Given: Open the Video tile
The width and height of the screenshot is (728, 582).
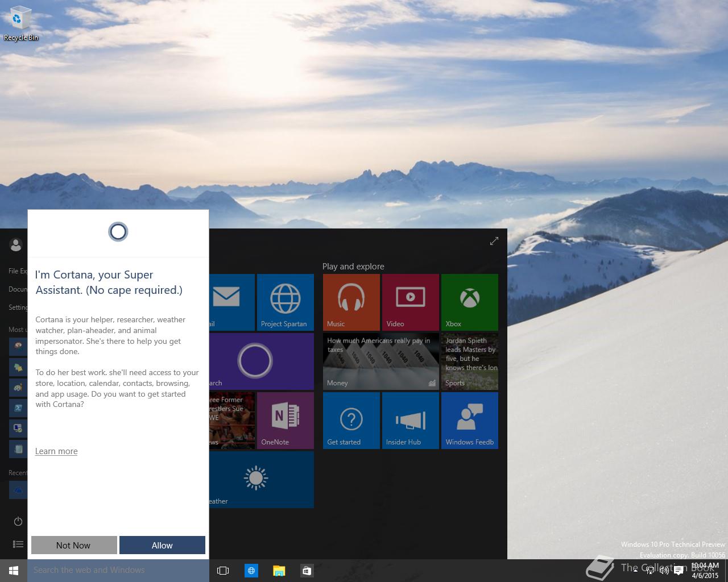Looking at the screenshot, I should (411, 302).
